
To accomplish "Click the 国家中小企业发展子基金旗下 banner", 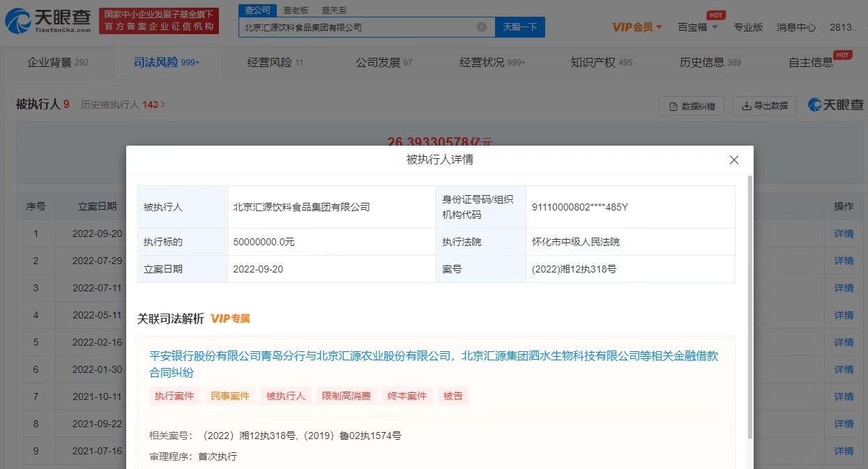I will (x=159, y=21).
